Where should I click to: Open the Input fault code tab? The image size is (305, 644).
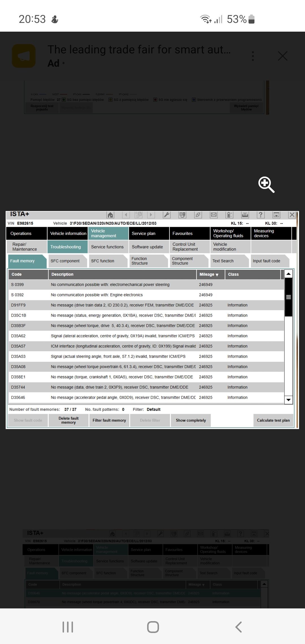pos(270,261)
